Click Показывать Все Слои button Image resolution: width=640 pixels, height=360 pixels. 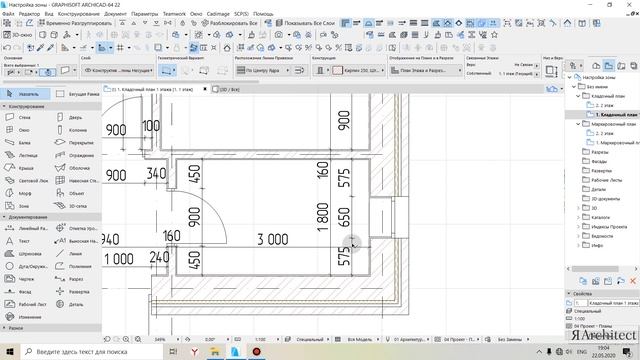305,23
